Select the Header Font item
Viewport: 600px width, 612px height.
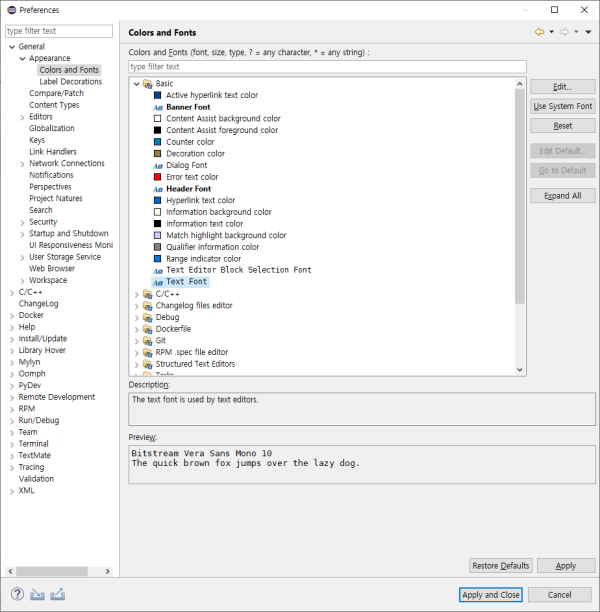click(x=187, y=188)
